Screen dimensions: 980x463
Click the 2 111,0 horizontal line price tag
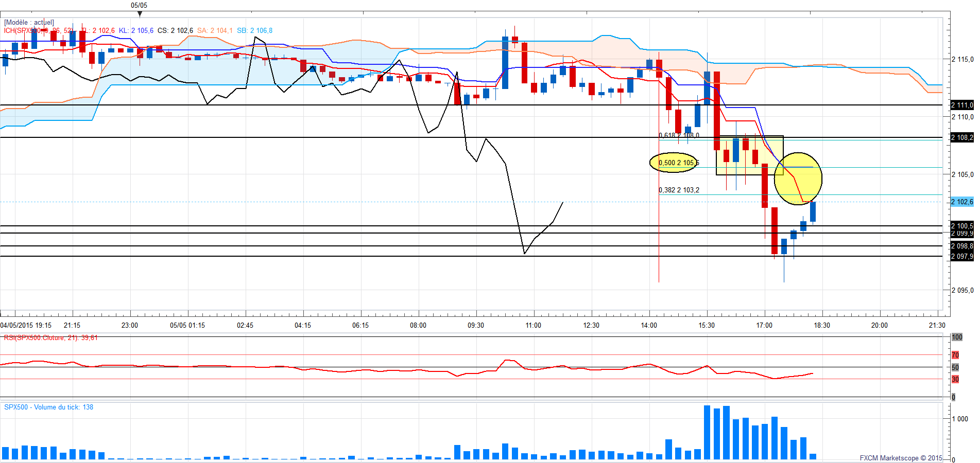[962, 105]
